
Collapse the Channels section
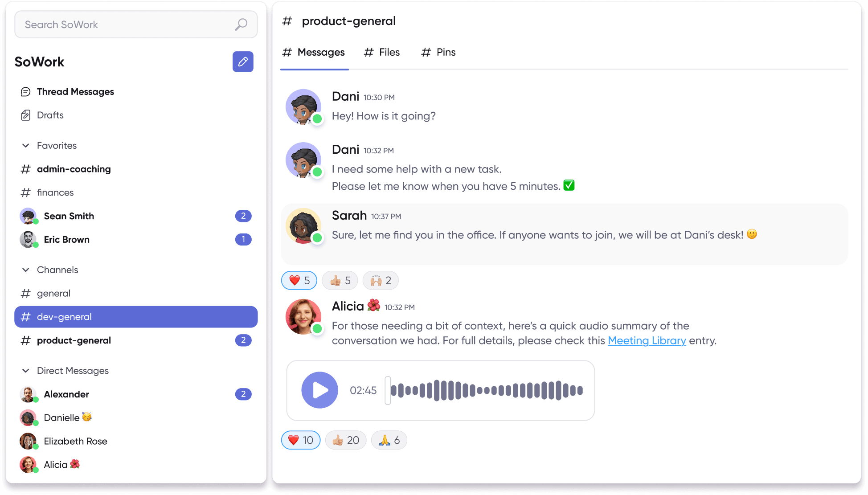coord(26,270)
